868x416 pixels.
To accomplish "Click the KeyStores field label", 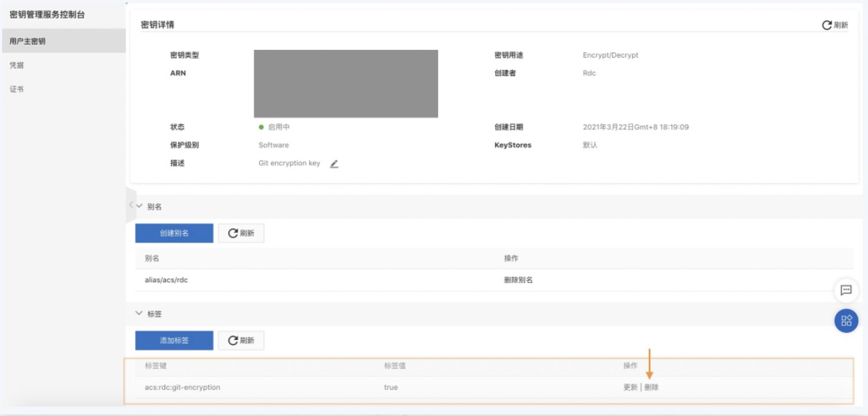I will (513, 145).
